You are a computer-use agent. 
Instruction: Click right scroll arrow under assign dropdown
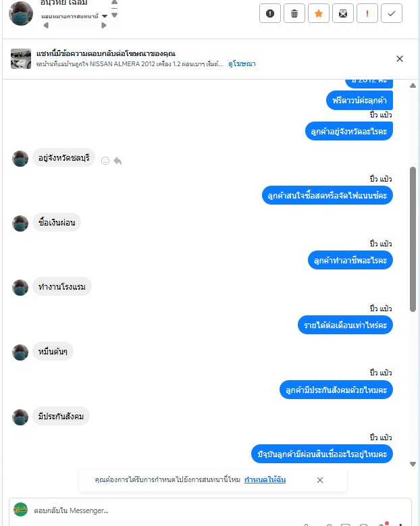coord(104,25)
